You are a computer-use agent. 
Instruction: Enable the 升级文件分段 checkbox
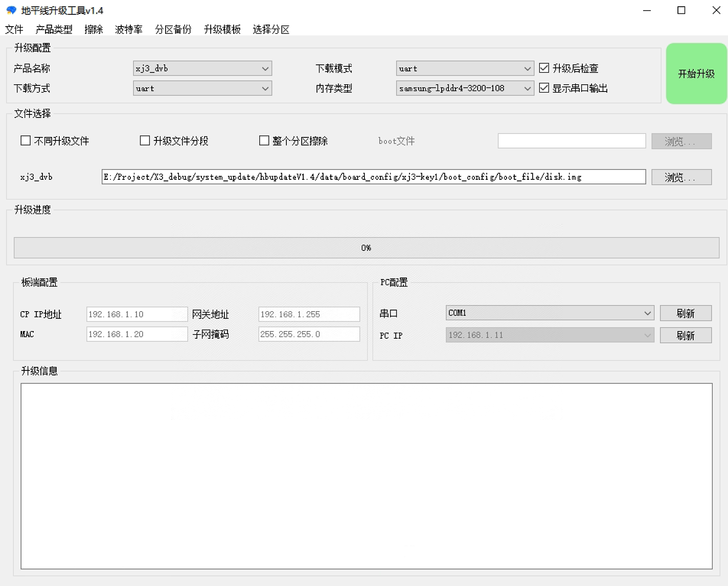pos(145,140)
